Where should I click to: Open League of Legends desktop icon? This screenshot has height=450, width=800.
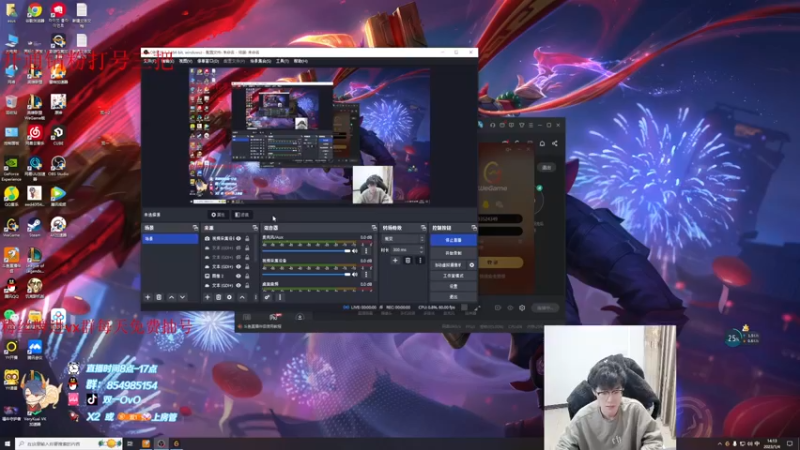35,259
